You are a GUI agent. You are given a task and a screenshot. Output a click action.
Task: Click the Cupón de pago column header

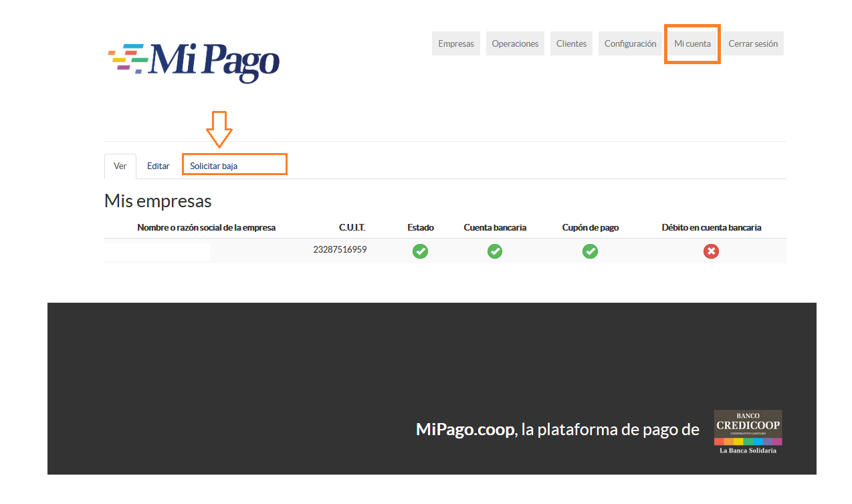click(591, 228)
